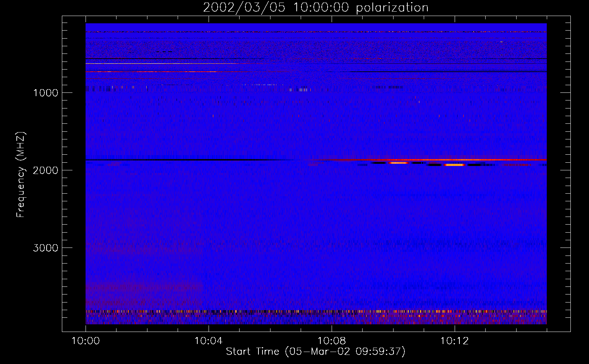
Task: Click the 2000 frequency tick label
Action: (46, 170)
